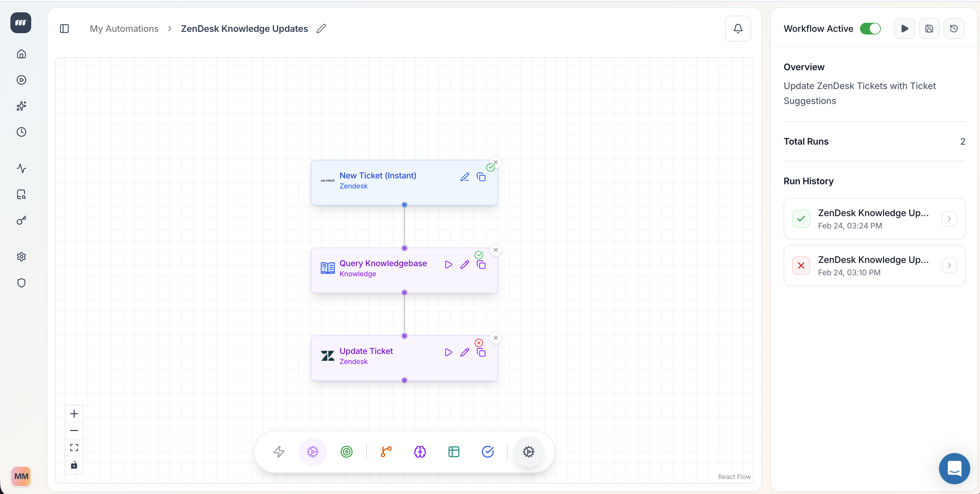Run the Update Ticket node
Image resolution: width=980 pixels, height=494 pixels.
coord(448,352)
